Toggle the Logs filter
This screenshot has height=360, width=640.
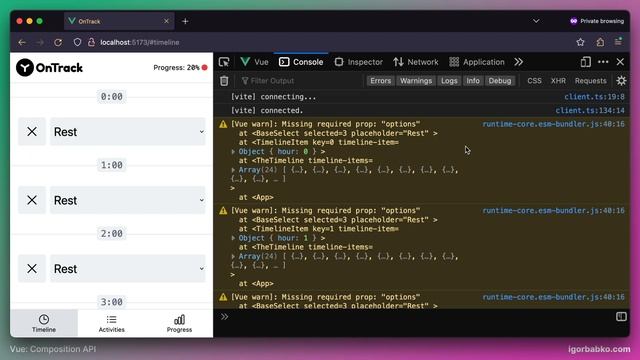pos(449,81)
